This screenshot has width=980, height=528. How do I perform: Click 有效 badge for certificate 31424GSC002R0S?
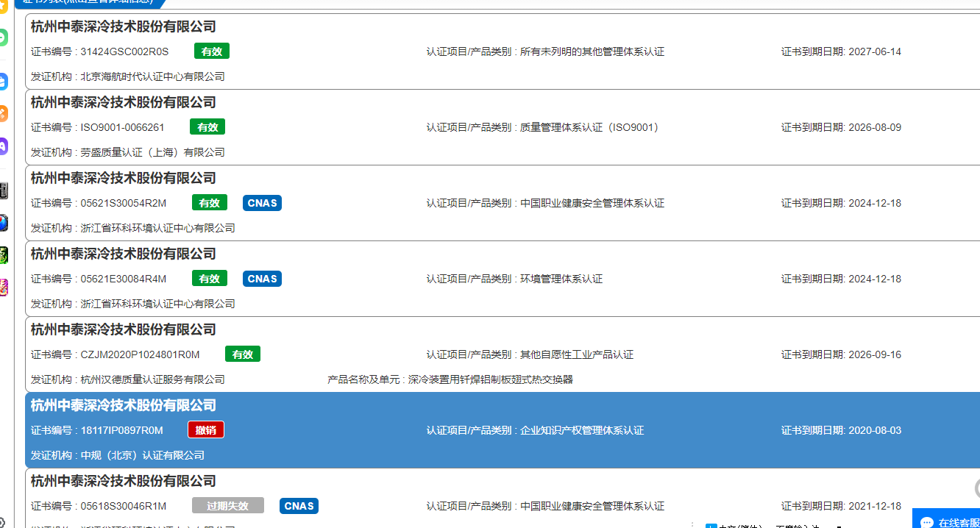pyautogui.click(x=212, y=51)
